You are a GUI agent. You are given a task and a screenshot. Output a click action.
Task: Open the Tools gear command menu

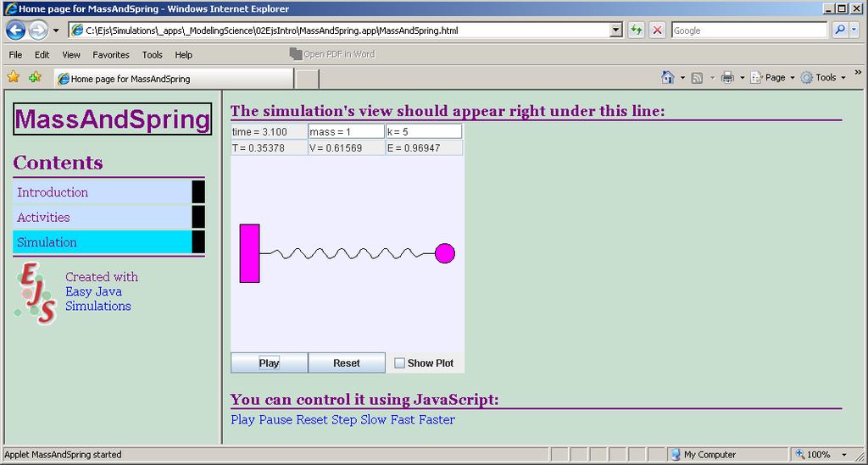coord(823,77)
